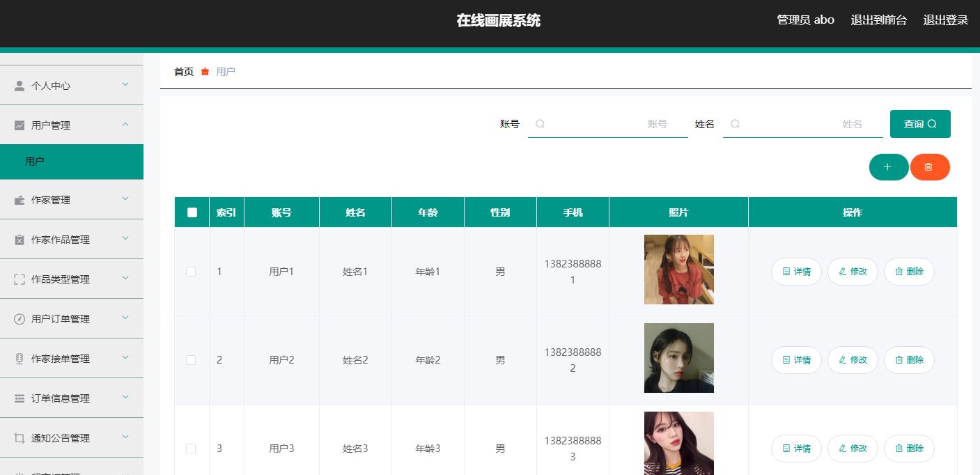Toggle the select-all checkbox in the table header
This screenshot has width=980, height=475.
pos(192,212)
